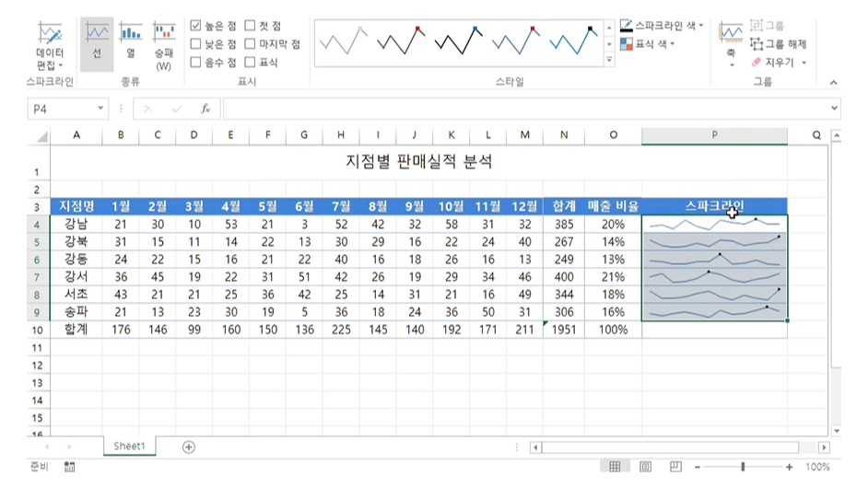Viewport: 868px width, 488px height.
Task: Switch to page layout view
Action: (645, 467)
